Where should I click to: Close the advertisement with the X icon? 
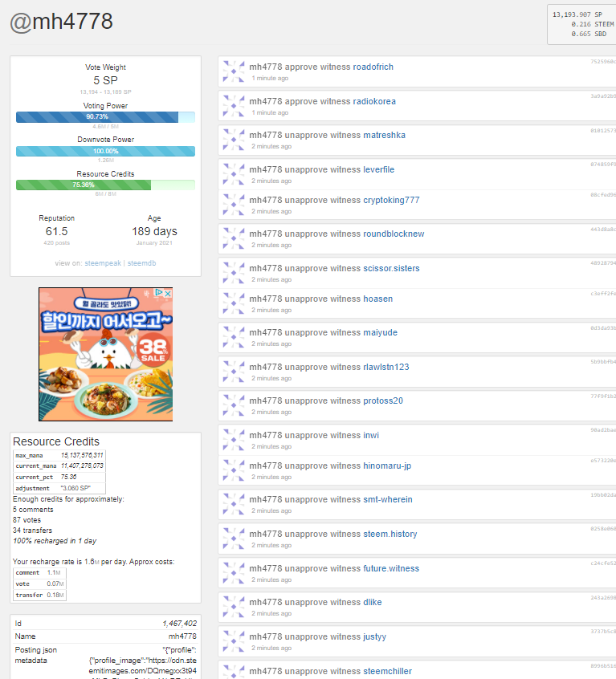coord(168,293)
